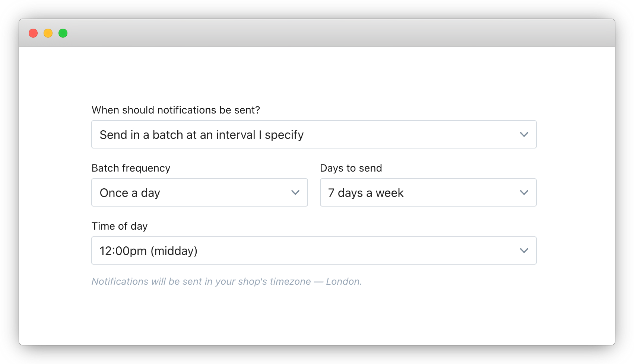Click the 'When should notifications be sent?' heading

point(176,110)
